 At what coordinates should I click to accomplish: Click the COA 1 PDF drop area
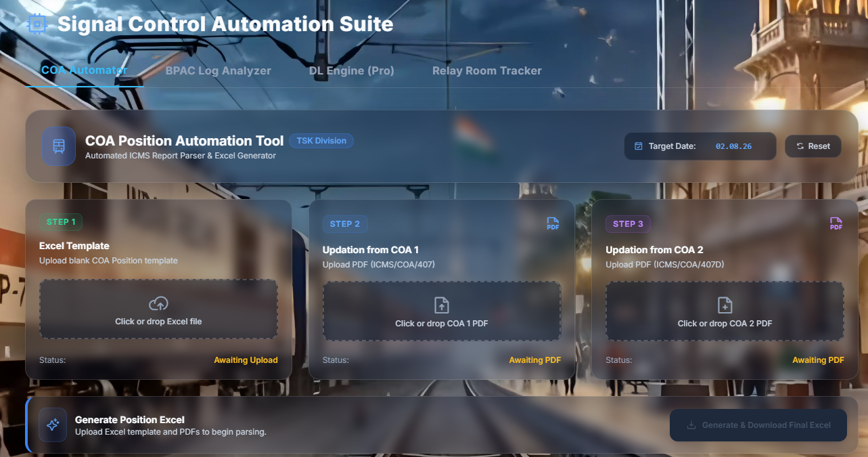(442, 311)
